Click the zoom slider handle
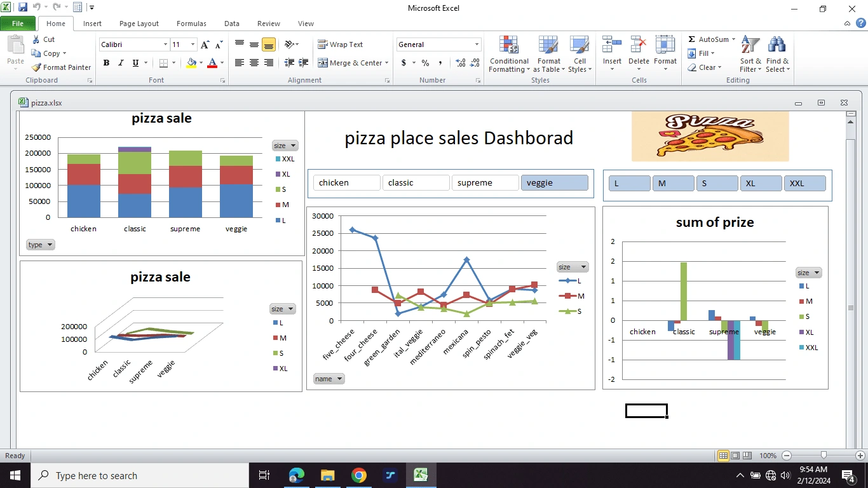The width and height of the screenshot is (868, 488). point(824,456)
